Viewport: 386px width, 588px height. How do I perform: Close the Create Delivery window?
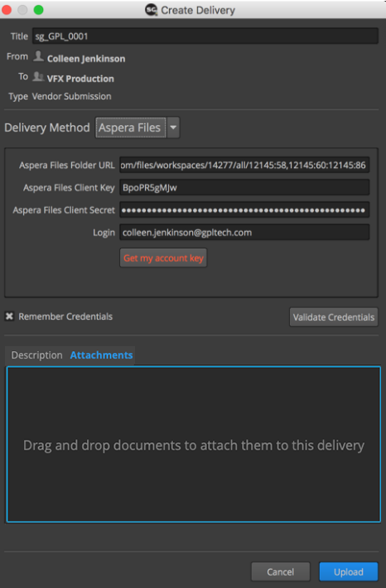click(7, 10)
